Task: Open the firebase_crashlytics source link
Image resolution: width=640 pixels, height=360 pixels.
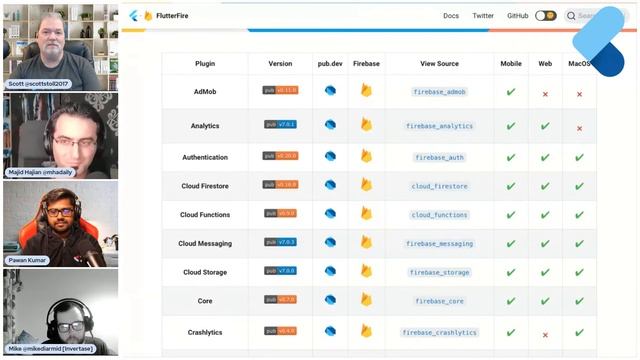Action: (x=439, y=333)
